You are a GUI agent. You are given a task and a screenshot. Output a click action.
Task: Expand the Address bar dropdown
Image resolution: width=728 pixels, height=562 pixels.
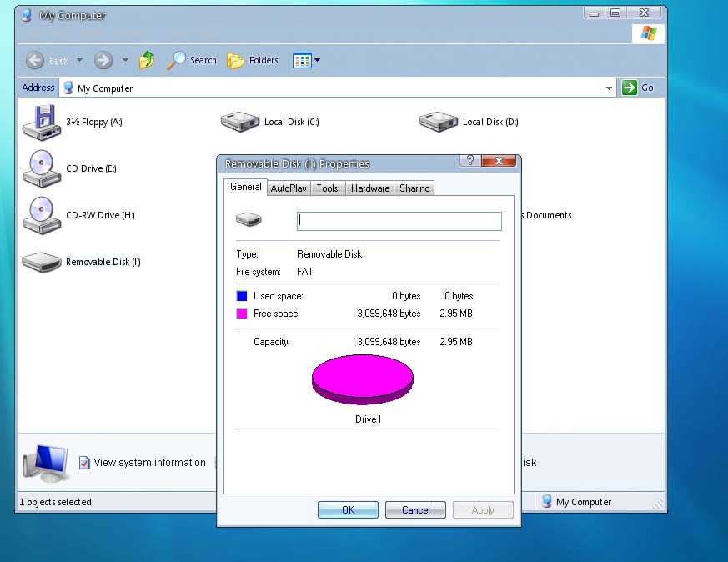(609, 88)
